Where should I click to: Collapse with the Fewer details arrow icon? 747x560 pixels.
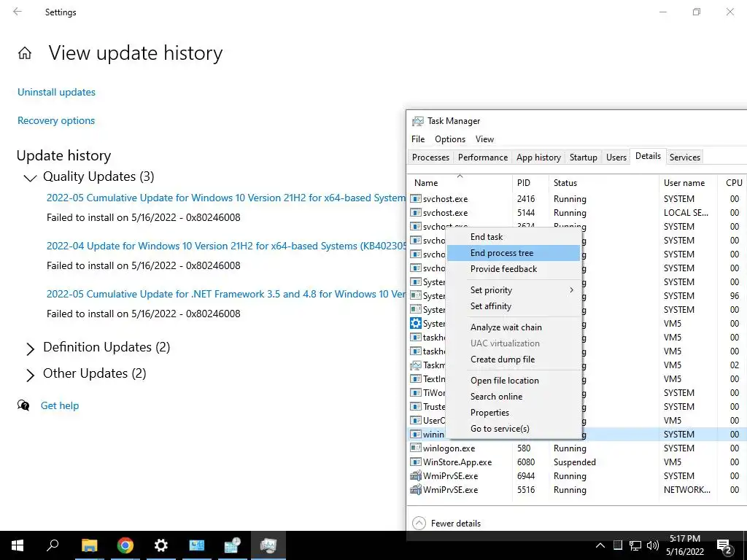click(419, 523)
